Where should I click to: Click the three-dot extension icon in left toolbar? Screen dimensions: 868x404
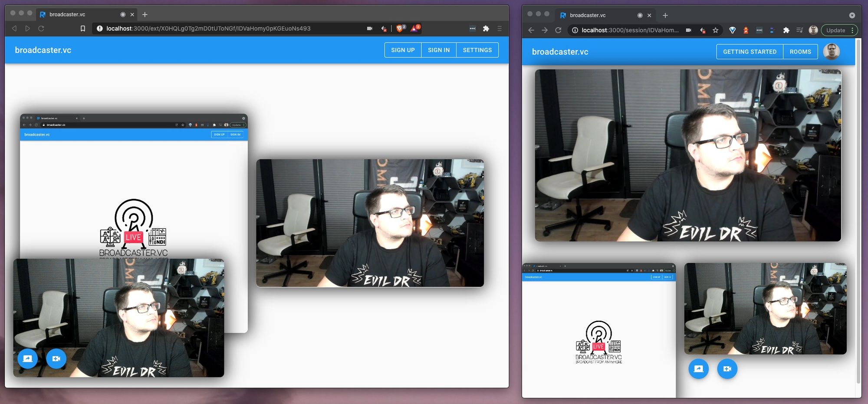(473, 28)
